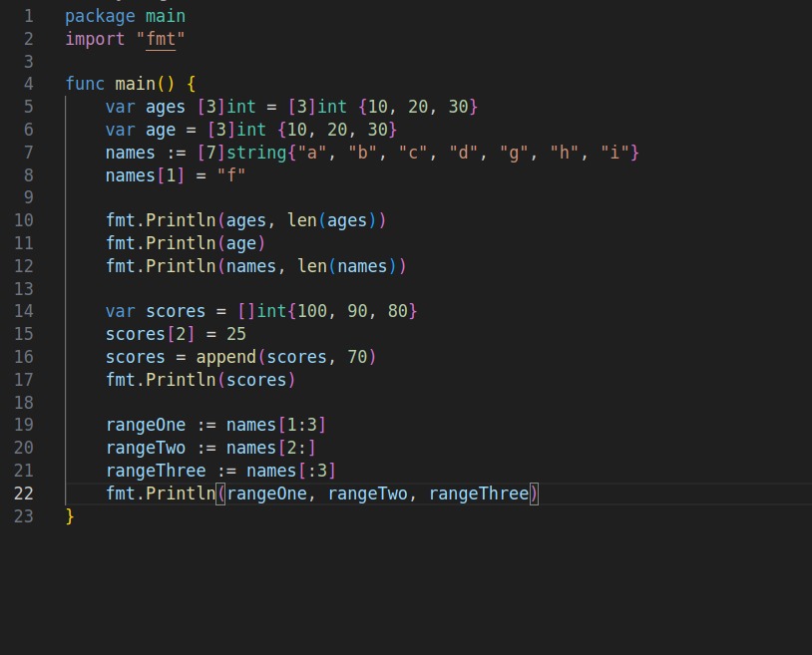The image size is (812, 655).
Task: Click line number 14 in the gutter
Action: click(24, 311)
